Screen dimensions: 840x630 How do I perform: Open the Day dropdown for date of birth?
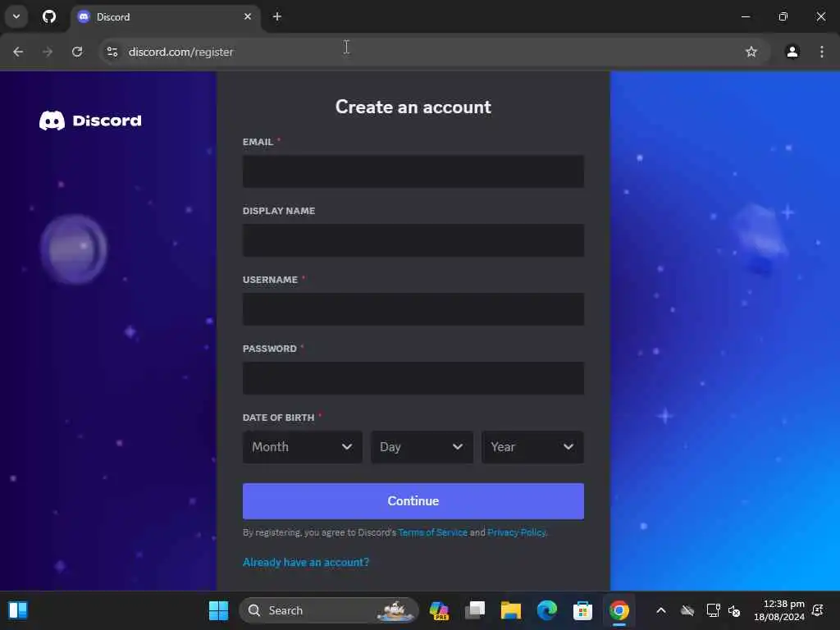tap(422, 447)
